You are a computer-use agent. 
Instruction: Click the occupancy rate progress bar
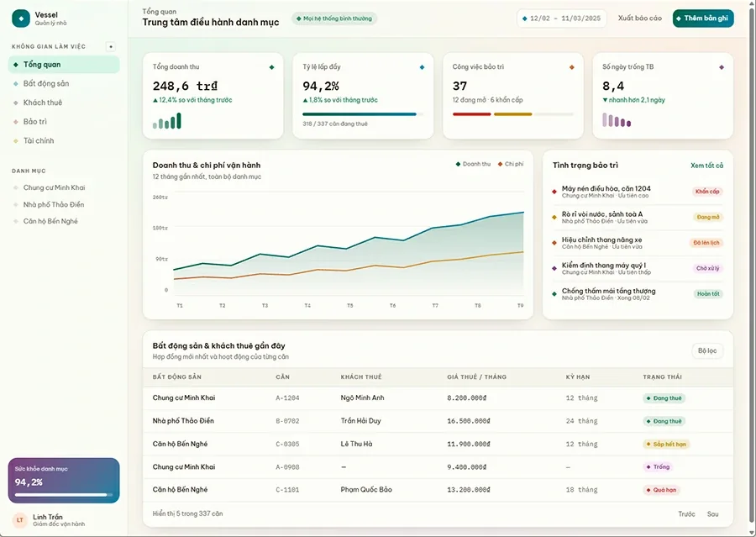pos(363,114)
